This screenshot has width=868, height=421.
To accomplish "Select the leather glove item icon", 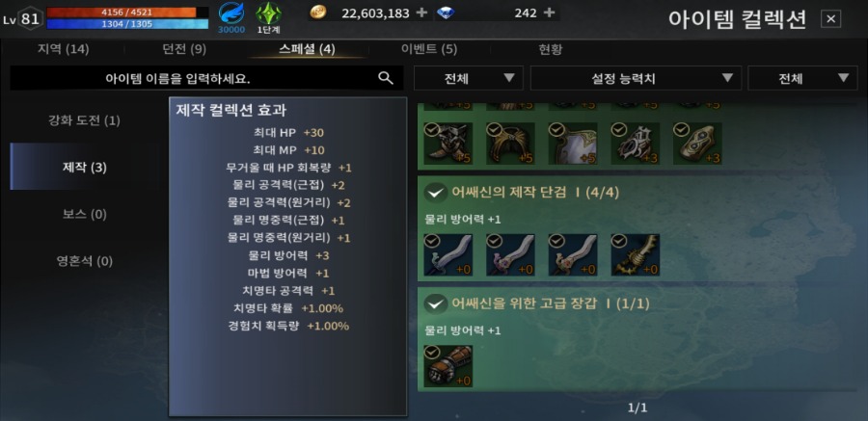I will coord(448,366).
